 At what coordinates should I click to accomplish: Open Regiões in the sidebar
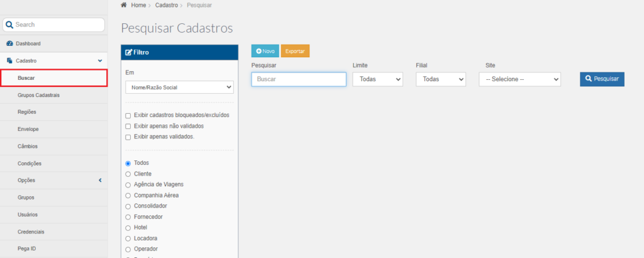pyautogui.click(x=54, y=112)
